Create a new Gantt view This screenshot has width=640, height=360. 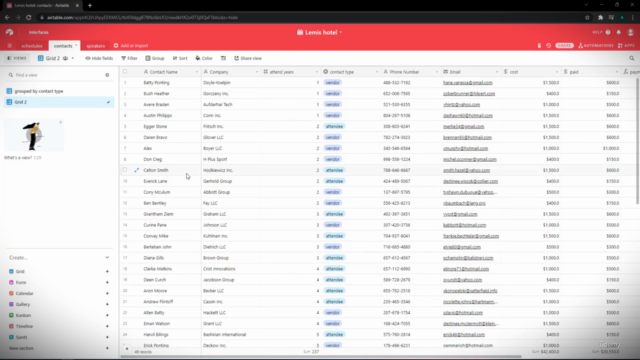point(60,338)
